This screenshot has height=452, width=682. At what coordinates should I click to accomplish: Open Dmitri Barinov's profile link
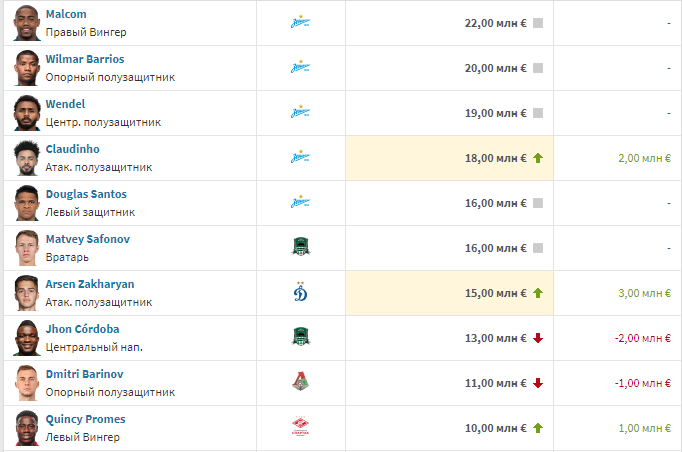pos(84,374)
